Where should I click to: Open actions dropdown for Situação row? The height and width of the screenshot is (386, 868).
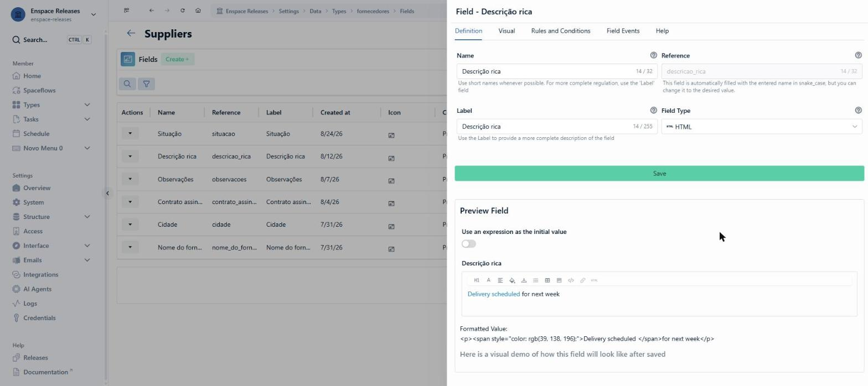pos(130,133)
